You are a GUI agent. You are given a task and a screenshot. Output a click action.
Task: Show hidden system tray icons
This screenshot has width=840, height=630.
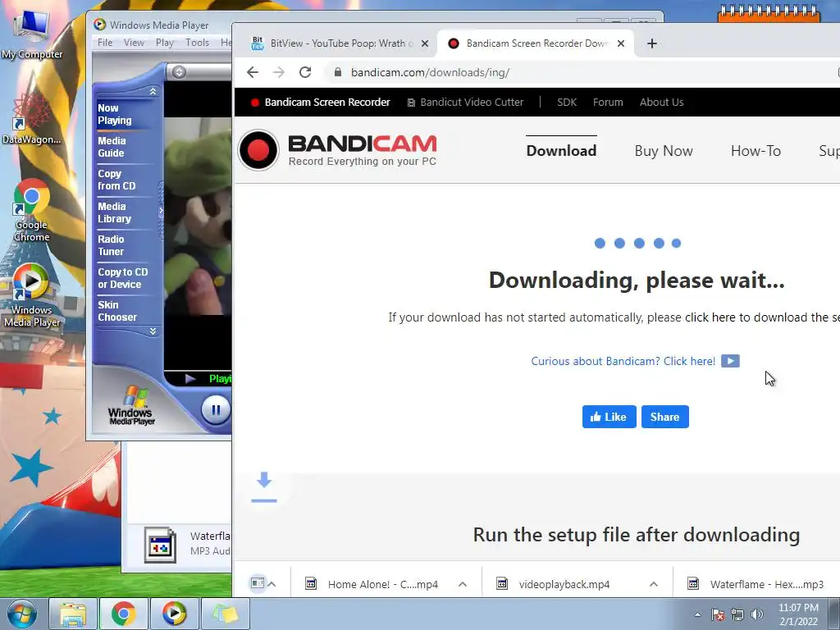point(697,614)
